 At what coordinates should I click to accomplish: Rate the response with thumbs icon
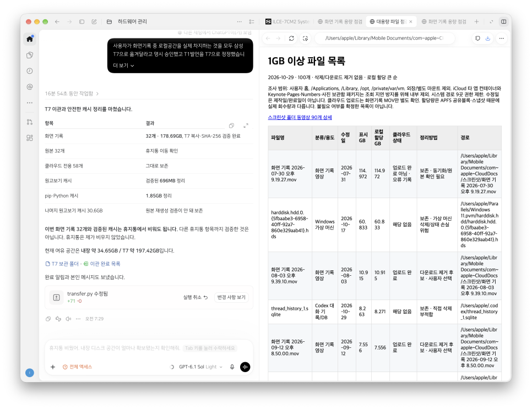point(58,319)
